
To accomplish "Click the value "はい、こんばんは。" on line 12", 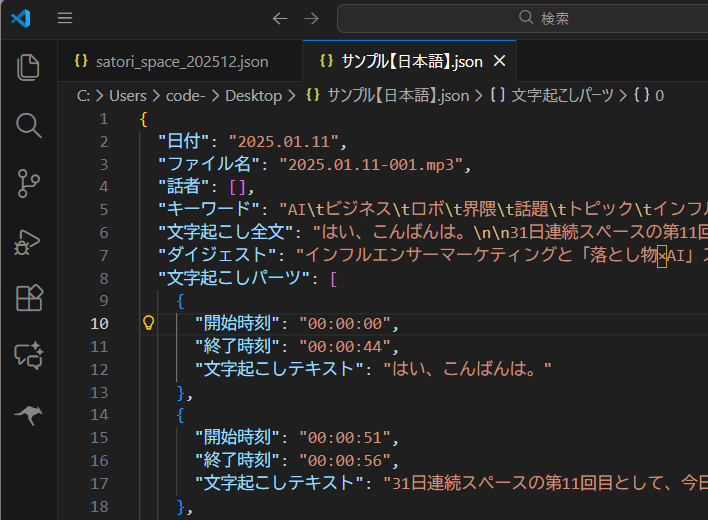I will point(467,369).
